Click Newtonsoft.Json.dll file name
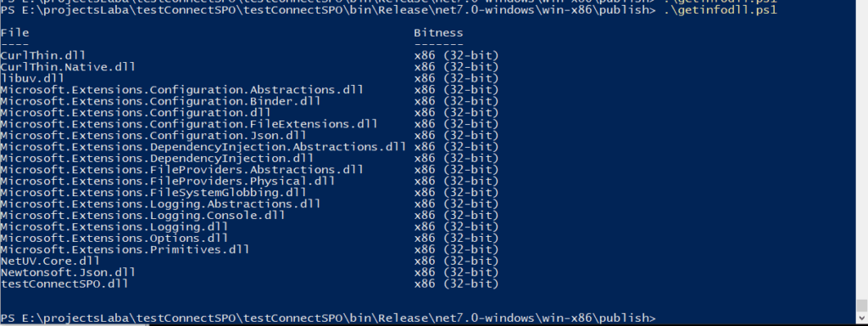The height and width of the screenshot is (326, 868). click(x=68, y=273)
